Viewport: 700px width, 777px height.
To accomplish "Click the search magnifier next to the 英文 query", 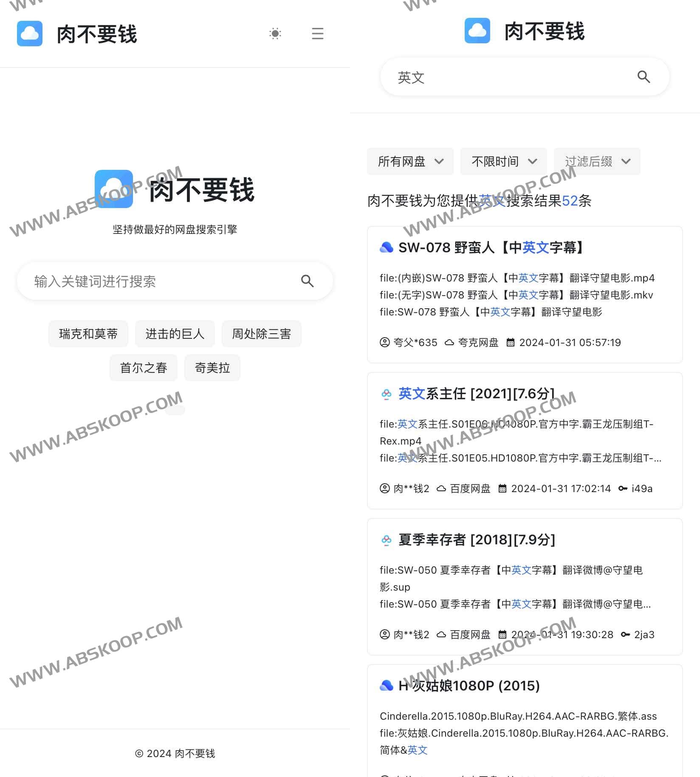I will pyautogui.click(x=644, y=77).
